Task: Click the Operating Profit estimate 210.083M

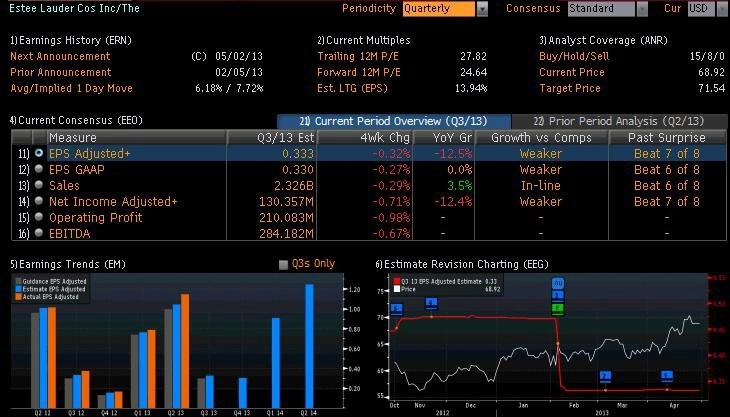Action: (x=287, y=217)
